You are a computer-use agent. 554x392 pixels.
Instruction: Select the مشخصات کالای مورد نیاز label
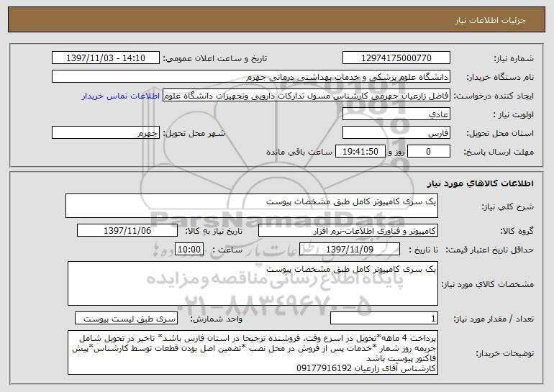coord(488,284)
